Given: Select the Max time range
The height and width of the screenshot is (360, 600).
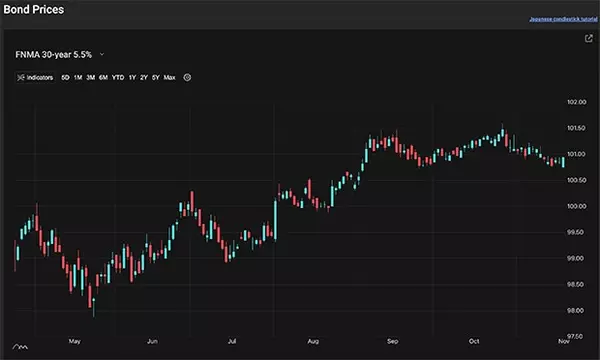Looking at the screenshot, I should [170, 77].
